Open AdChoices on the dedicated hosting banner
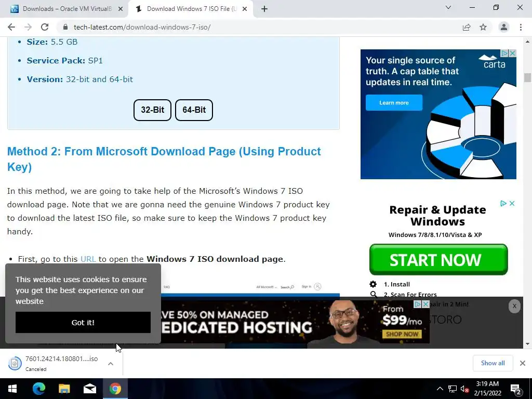 418,304
